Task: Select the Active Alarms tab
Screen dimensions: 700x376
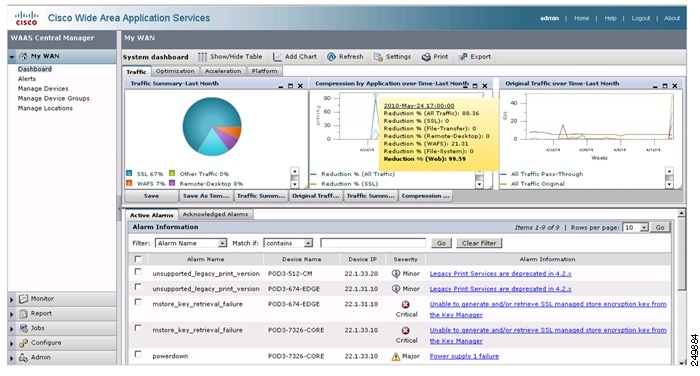Action: [151, 215]
